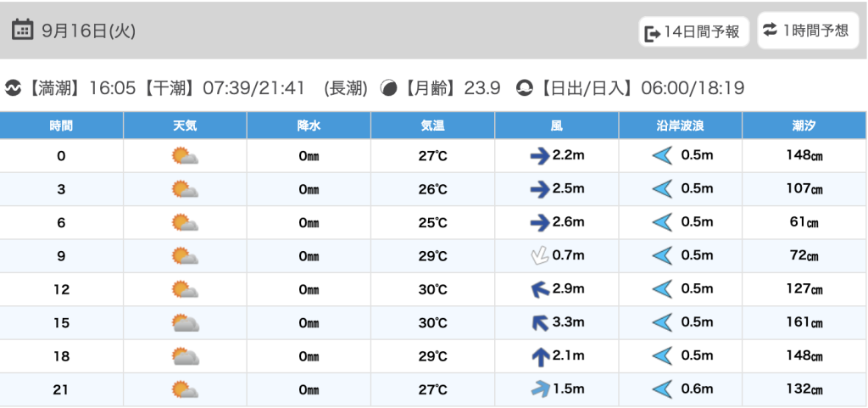The height and width of the screenshot is (408, 868).
Task: Click the wave direction icon beside 0.6m
Action: coord(662,389)
